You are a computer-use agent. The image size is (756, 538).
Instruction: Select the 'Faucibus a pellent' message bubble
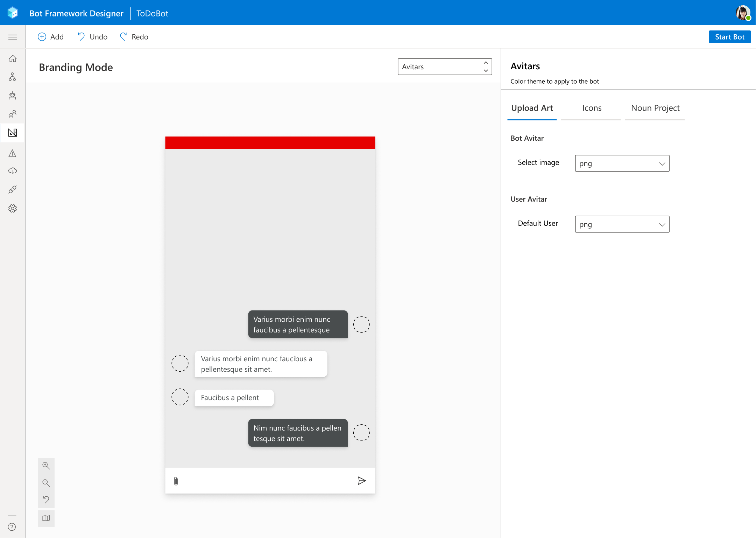[234, 398]
